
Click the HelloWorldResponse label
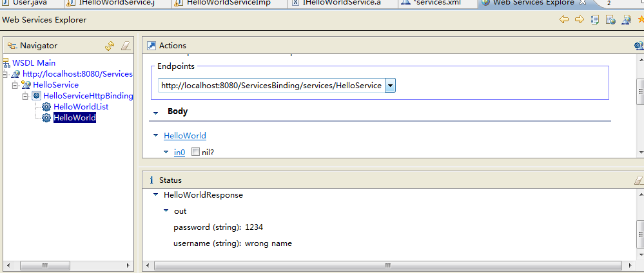[x=203, y=195]
